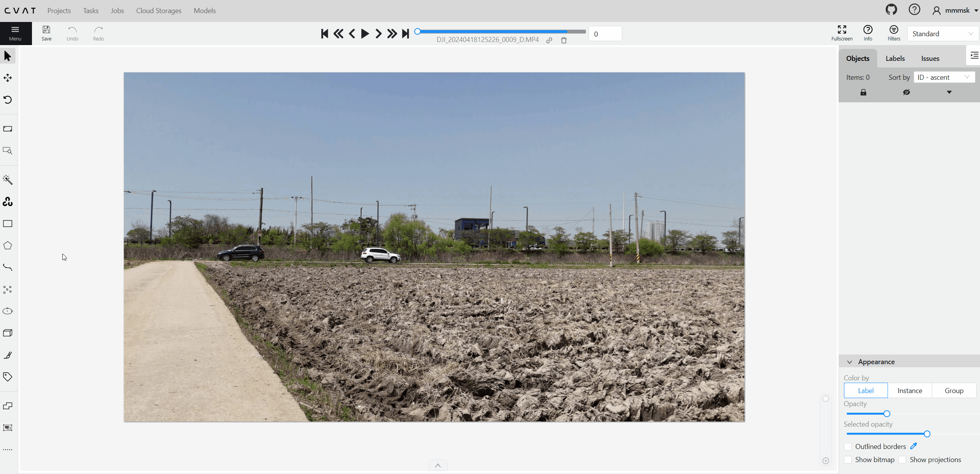Open the AI magic wand tools
The width and height of the screenshot is (980, 474).
point(8,180)
